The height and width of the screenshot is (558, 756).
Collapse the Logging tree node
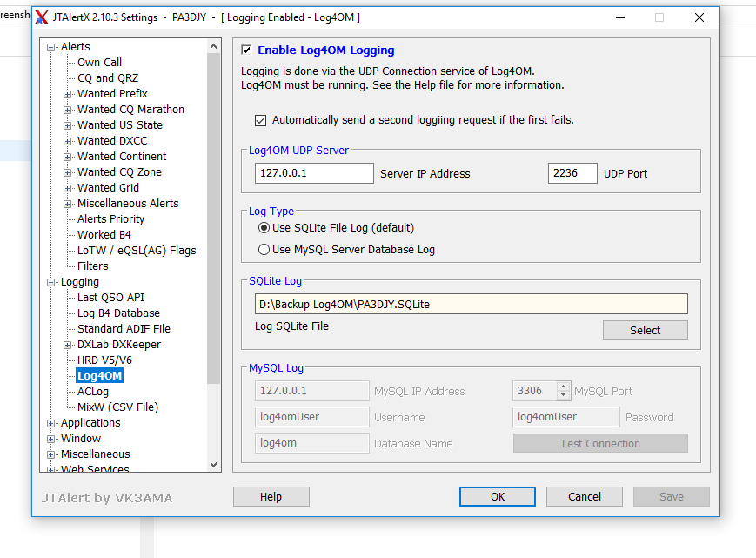(x=50, y=283)
